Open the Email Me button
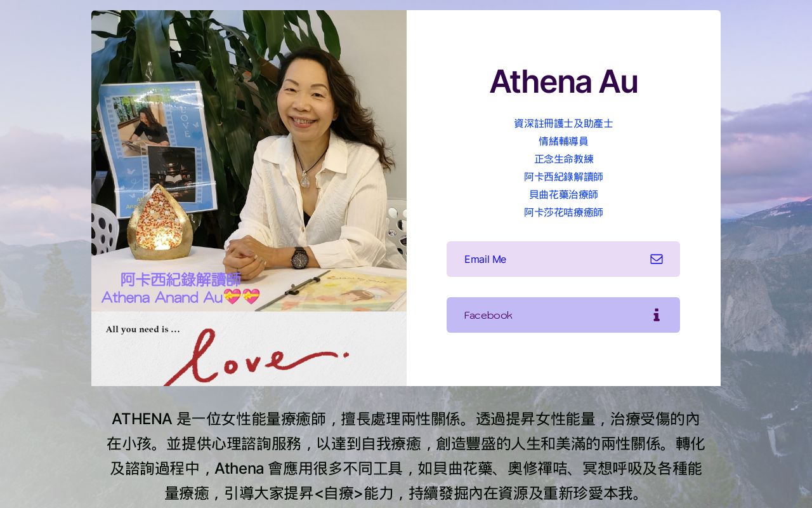812x508 pixels. 563,259
